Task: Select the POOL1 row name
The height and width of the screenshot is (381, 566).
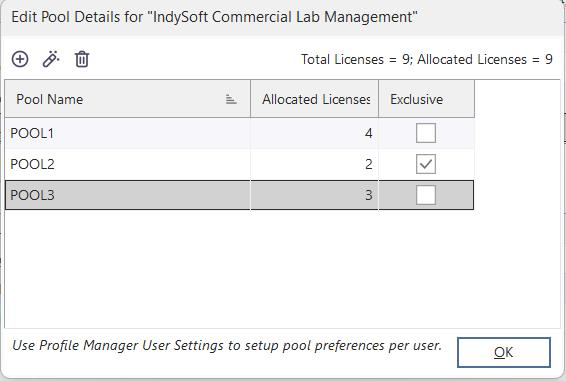Action: [x=32, y=133]
